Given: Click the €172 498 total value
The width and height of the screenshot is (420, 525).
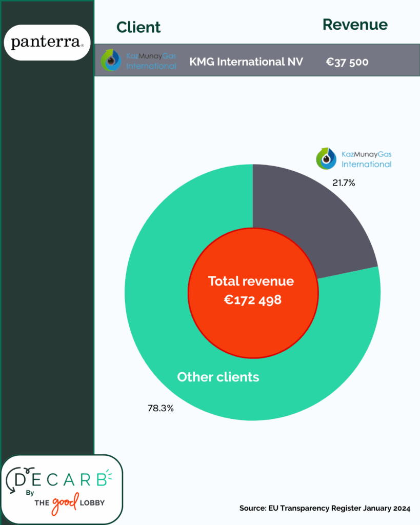Looking at the screenshot, I should point(252,299).
